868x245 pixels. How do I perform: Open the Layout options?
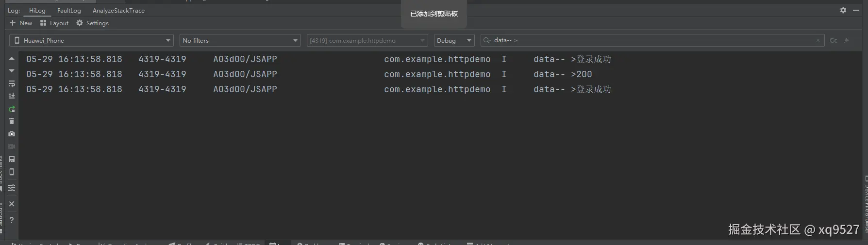pyautogui.click(x=54, y=23)
